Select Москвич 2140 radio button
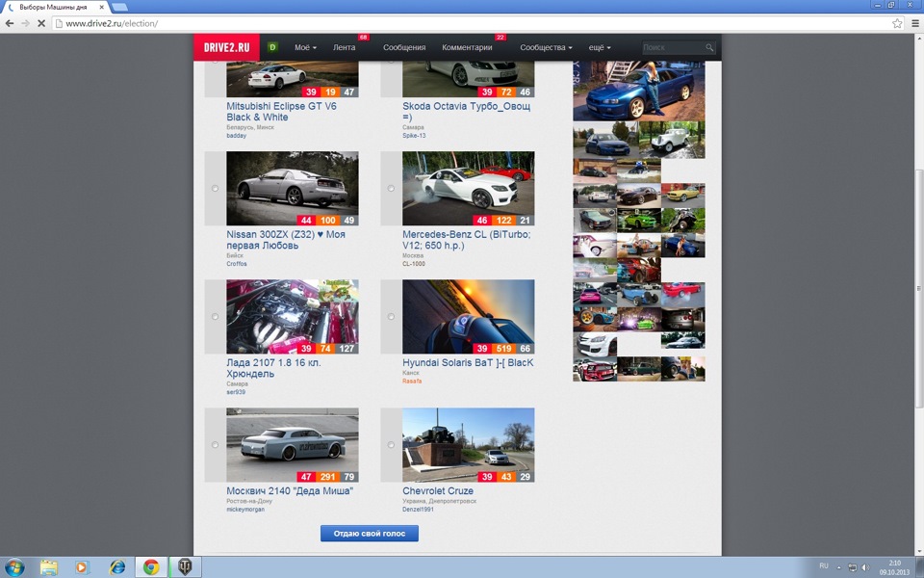This screenshot has width=924, height=578. click(215, 445)
